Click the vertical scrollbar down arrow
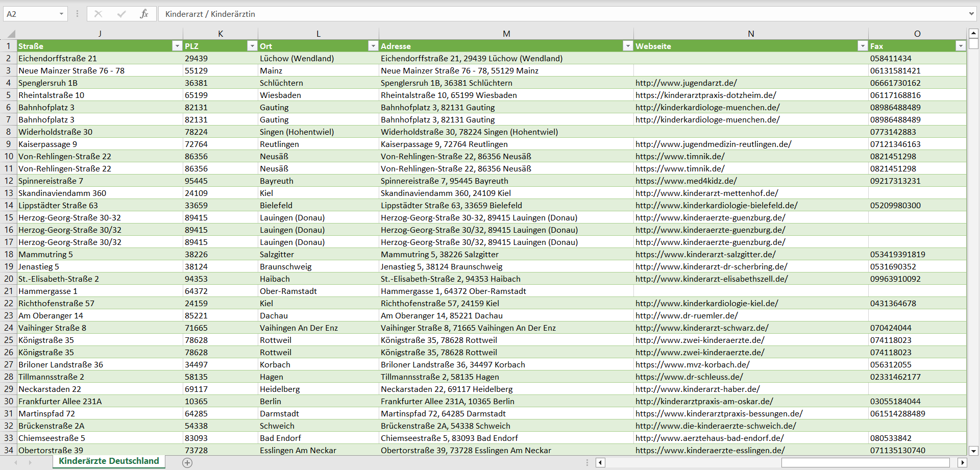980x470 pixels. click(x=973, y=451)
